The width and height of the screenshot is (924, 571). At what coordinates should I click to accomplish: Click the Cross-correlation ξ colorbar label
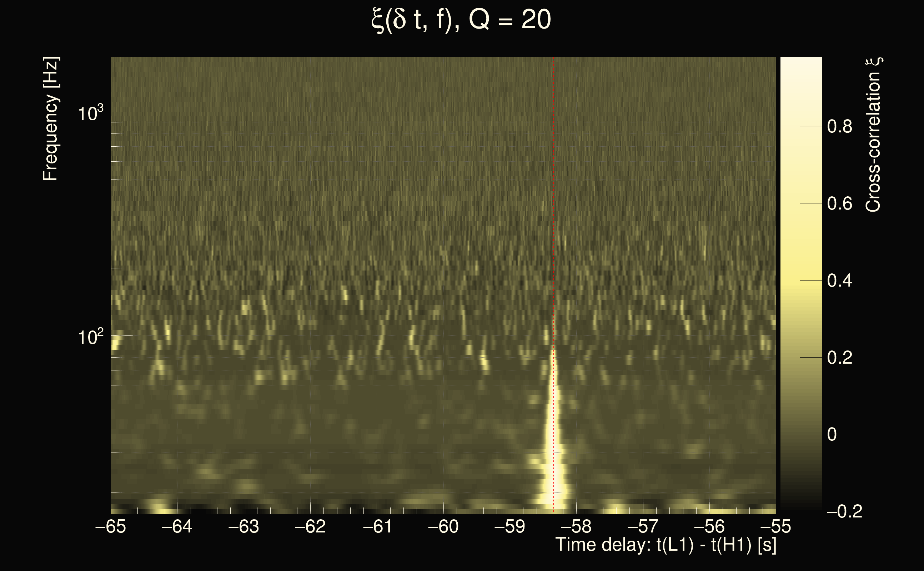[873, 135]
